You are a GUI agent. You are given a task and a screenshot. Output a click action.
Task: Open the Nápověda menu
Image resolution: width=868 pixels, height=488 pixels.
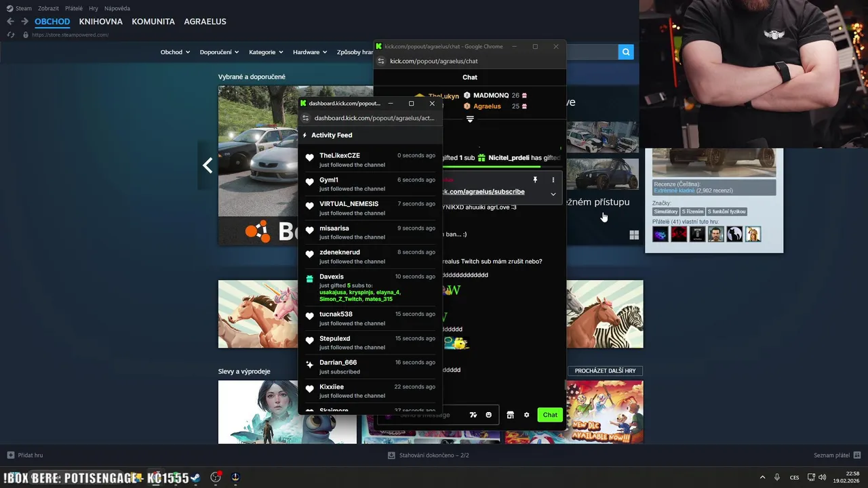tap(117, 8)
